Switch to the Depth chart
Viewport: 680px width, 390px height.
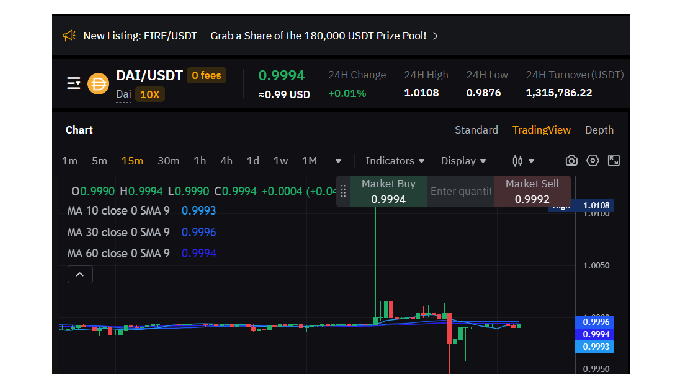tap(599, 130)
